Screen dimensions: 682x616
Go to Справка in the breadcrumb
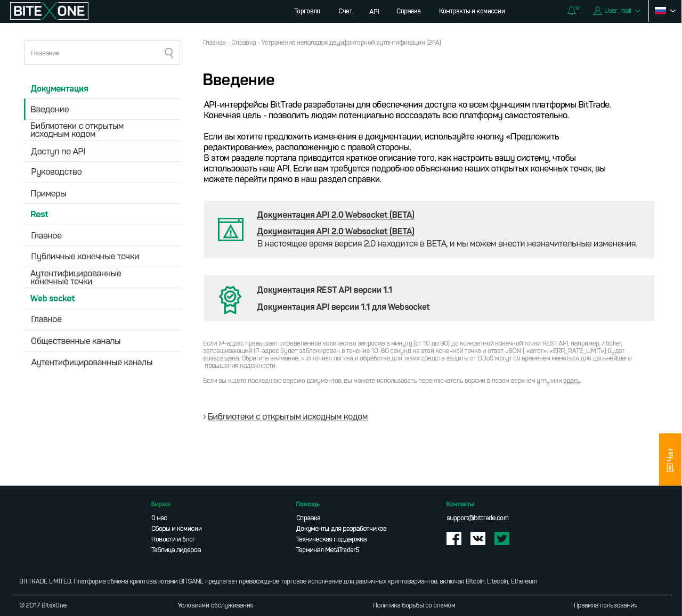(243, 43)
